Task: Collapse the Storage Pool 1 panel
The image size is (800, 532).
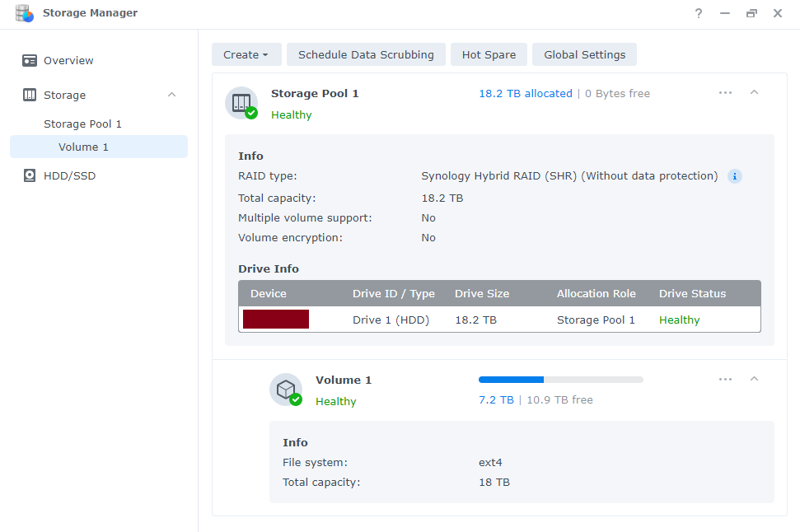Action: point(755,92)
